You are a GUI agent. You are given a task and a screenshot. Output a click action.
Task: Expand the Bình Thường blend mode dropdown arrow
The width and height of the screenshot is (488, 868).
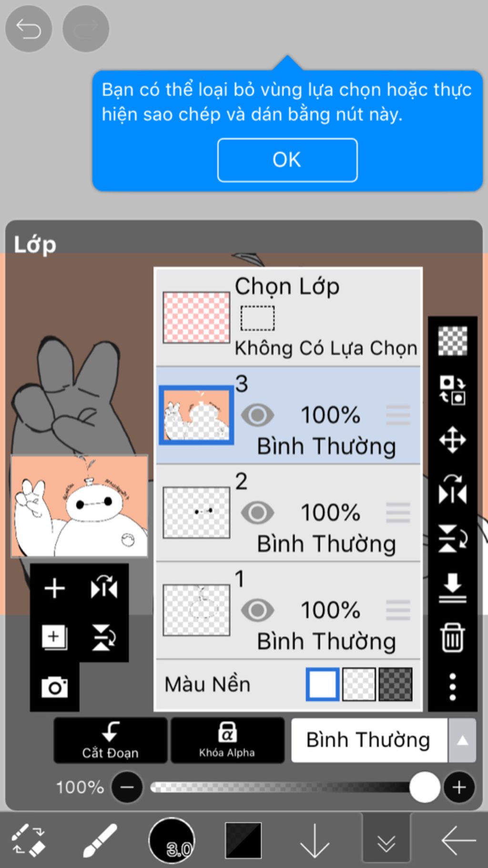[462, 740]
